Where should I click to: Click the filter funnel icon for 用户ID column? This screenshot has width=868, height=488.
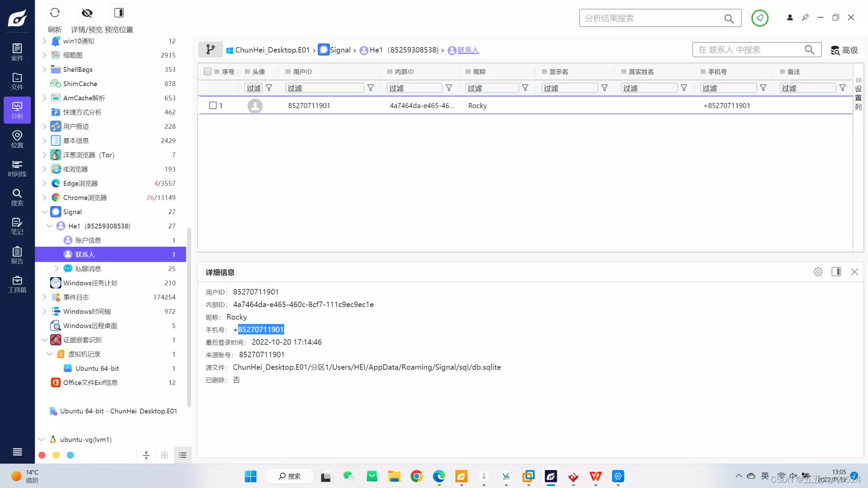[x=370, y=88]
